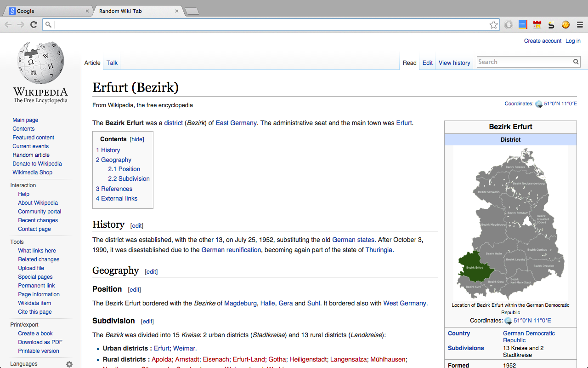Open the West Germany link

[x=405, y=304]
